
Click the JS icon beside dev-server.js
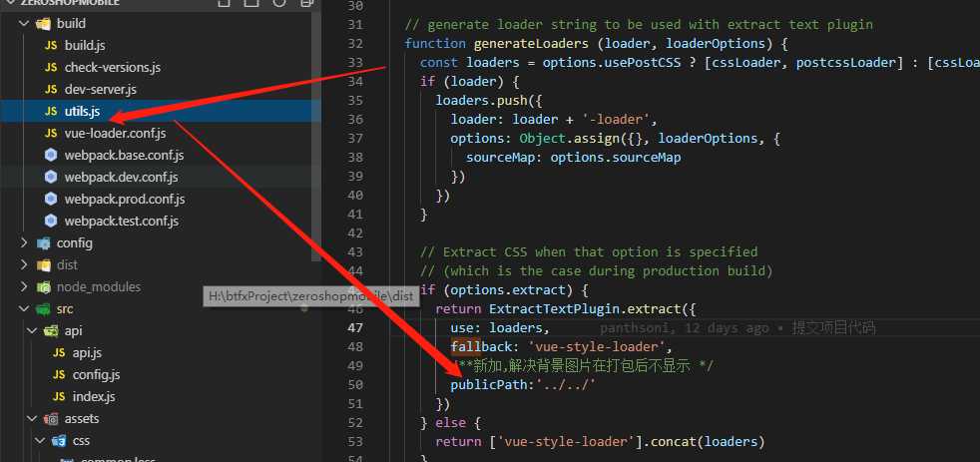[x=51, y=90]
